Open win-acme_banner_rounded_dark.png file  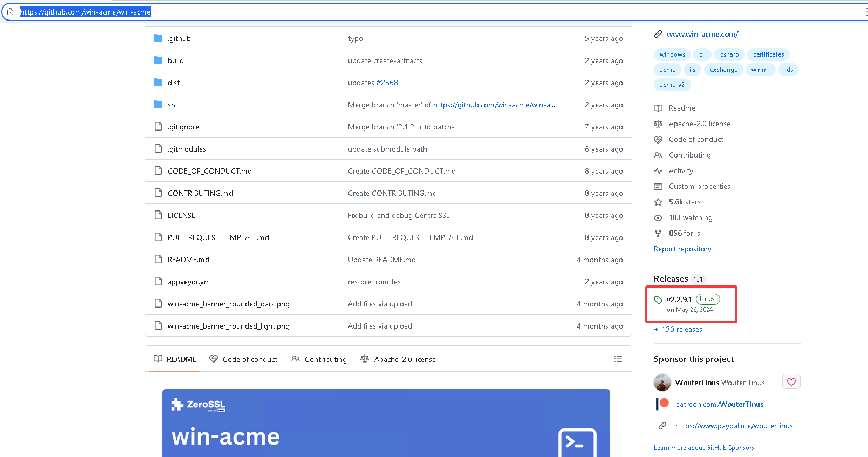pyautogui.click(x=229, y=304)
